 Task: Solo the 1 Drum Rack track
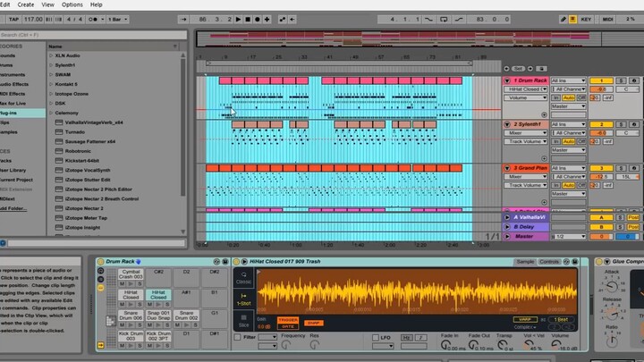pos(621,80)
